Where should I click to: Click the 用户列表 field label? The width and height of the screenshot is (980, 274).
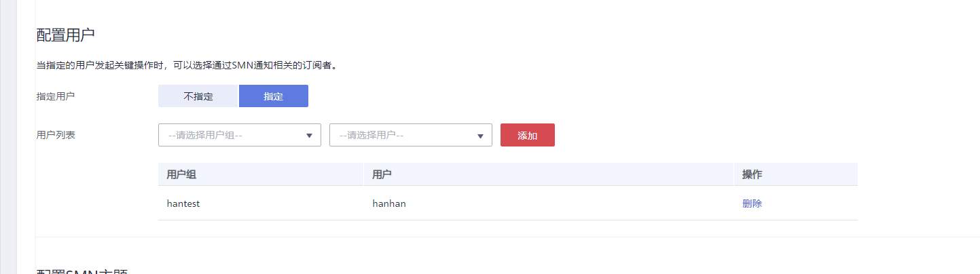pos(56,135)
